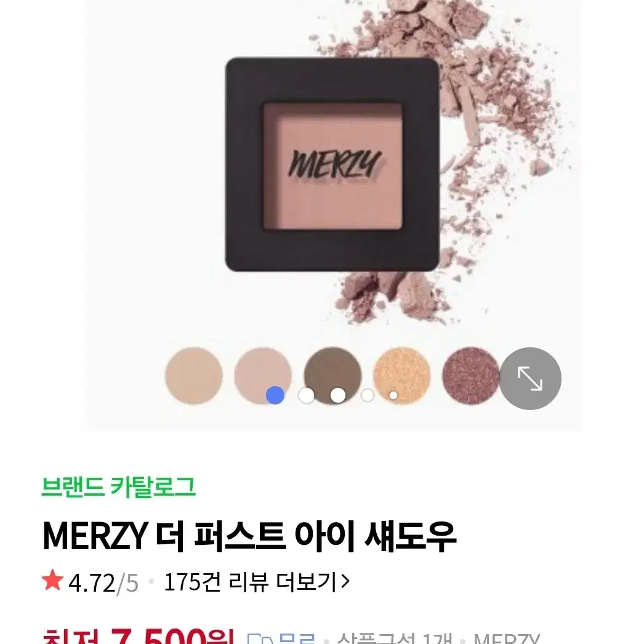Tap the gray expand-image arrows icon
The height and width of the screenshot is (644, 644).
[x=530, y=378]
